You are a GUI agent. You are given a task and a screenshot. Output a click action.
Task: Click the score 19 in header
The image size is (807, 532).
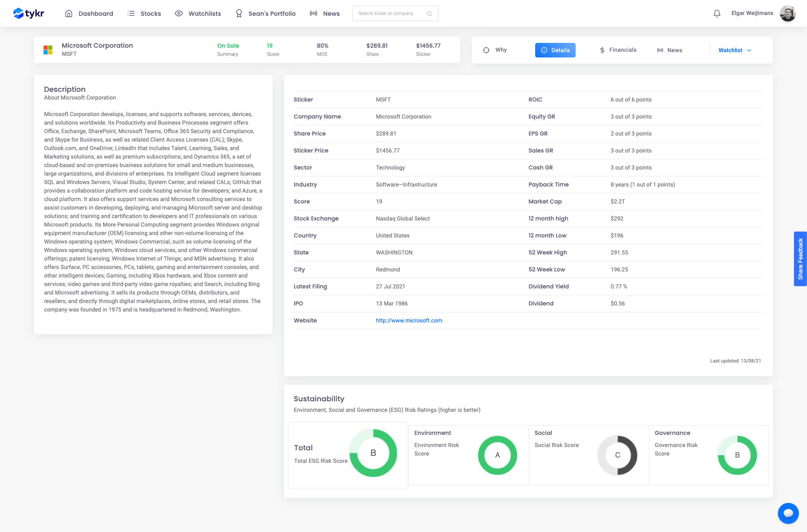pos(270,46)
